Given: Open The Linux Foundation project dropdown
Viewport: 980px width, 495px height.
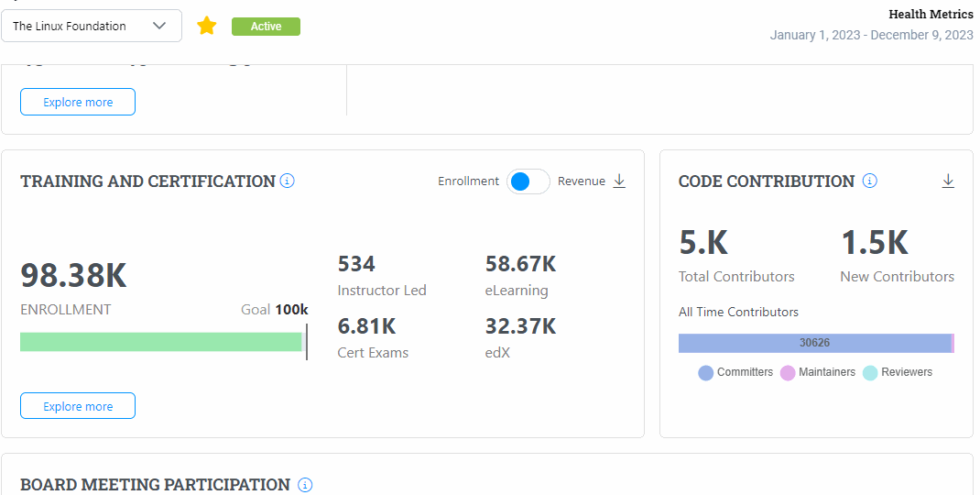Looking at the screenshot, I should (91, 26).
